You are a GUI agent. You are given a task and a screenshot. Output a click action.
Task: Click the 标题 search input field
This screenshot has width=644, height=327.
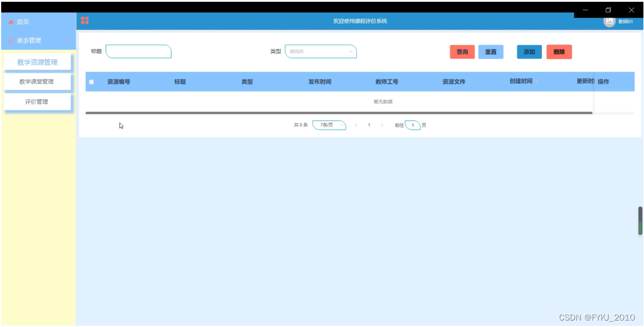139,51
